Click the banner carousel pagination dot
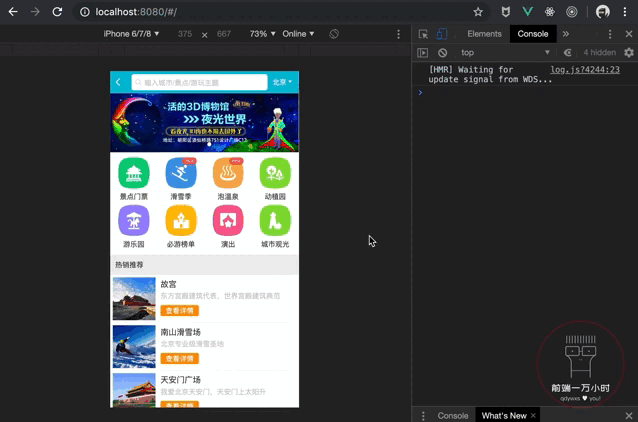This screenshot has width=638, height=422. click(x=209, y=144)
